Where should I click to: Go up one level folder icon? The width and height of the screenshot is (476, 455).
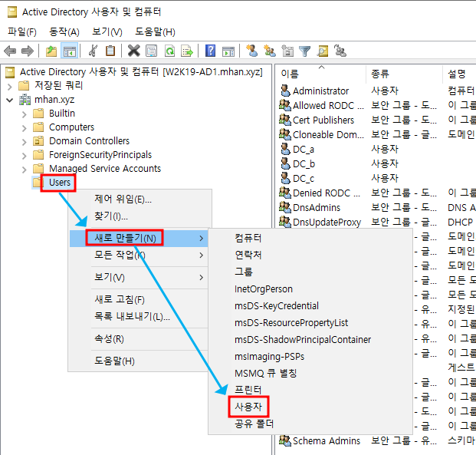point(51,51)
